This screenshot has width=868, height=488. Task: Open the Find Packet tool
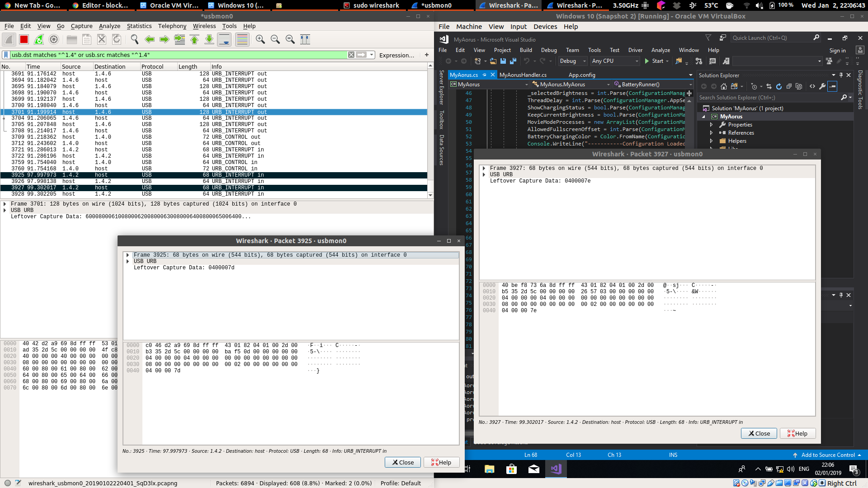coord(134,39)
